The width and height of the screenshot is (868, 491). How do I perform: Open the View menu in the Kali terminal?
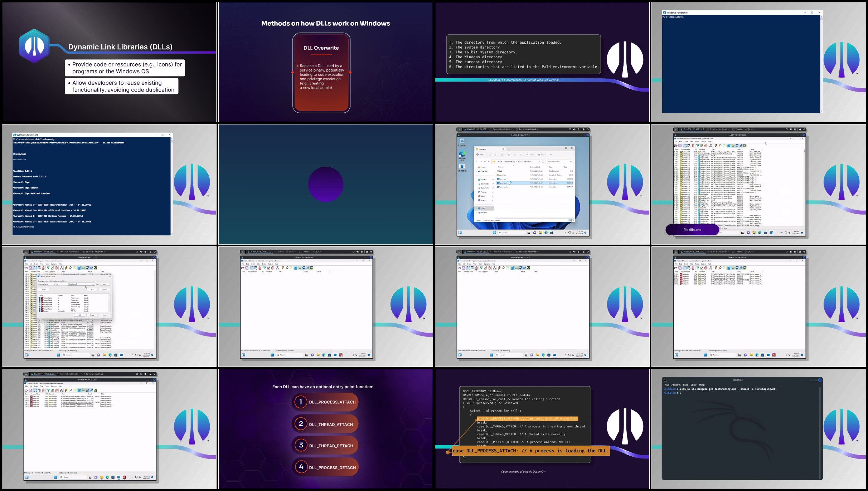tap(693, 385)
